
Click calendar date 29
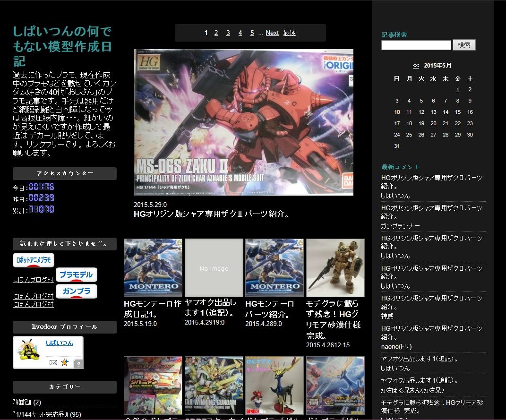pyautogui.click(x=458, y=135)
